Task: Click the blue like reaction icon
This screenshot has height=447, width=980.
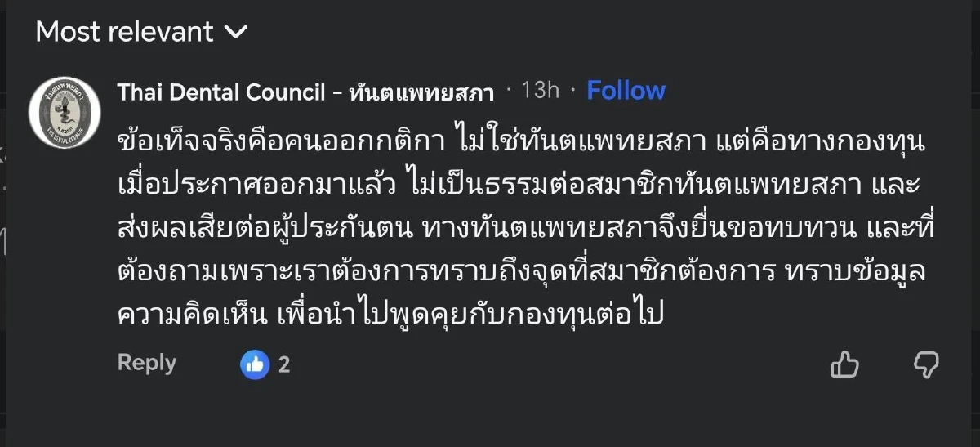Action: [x=255, y=364]
